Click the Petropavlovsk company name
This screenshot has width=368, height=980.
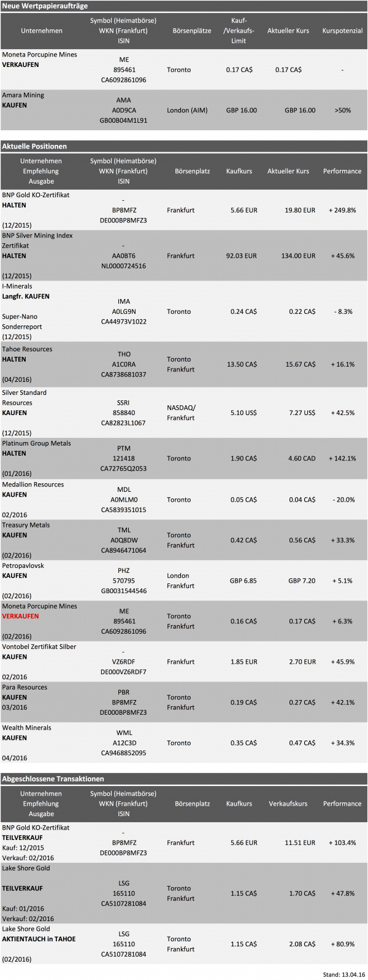pyautogui.click(x=23, y=566)
